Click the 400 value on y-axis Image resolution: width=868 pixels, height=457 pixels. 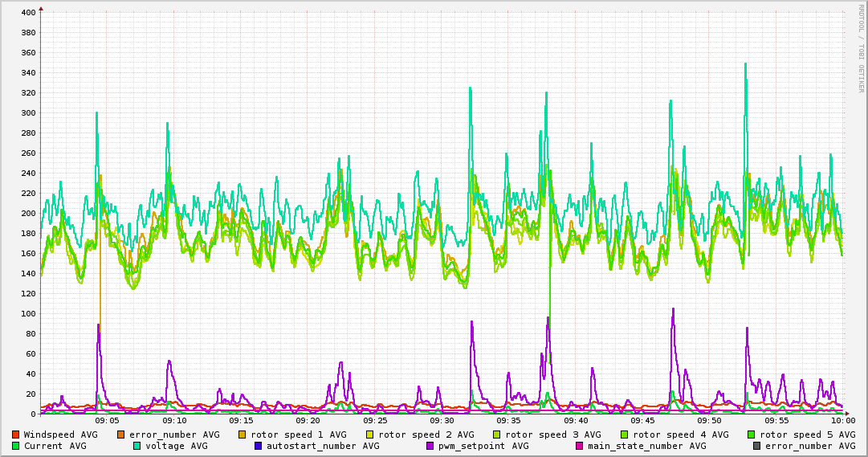coord(28,12)
